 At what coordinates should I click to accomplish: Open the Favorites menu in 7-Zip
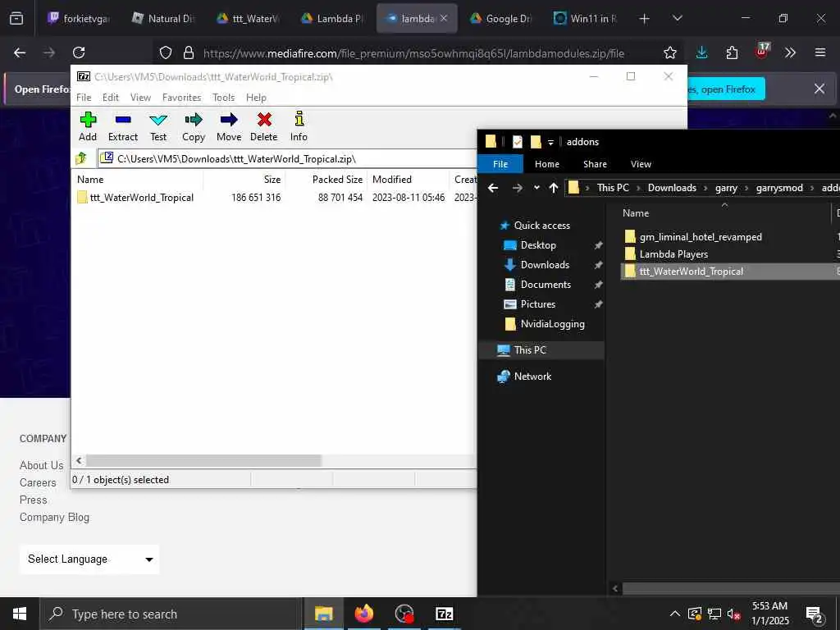[x=181, y=98]
